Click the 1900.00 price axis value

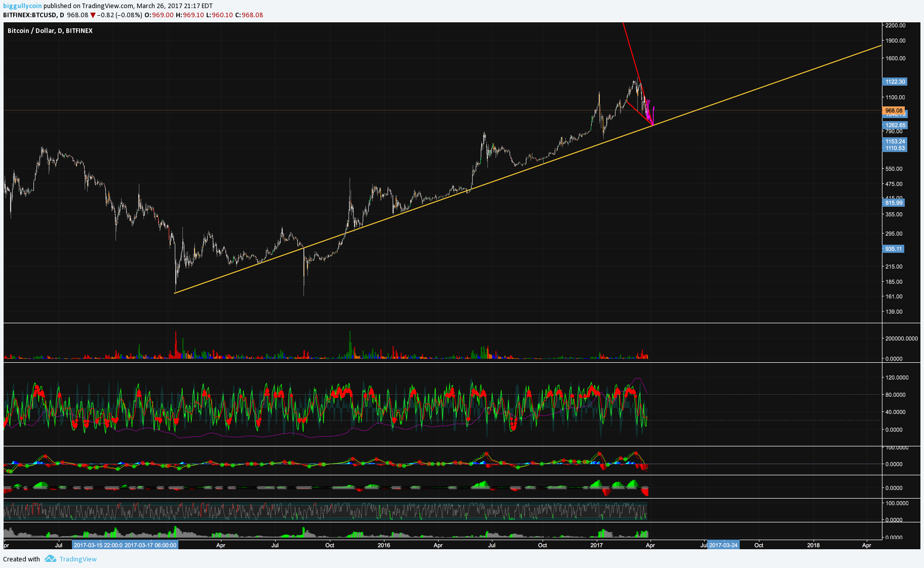click(895, 41)
